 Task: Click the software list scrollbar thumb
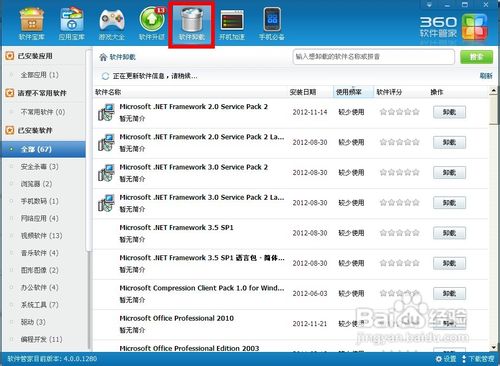click(x=494, y=110)
